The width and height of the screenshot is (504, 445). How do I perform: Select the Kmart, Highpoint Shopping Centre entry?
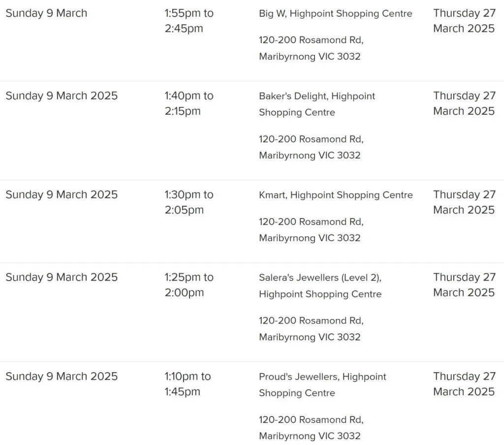[336, 195]
